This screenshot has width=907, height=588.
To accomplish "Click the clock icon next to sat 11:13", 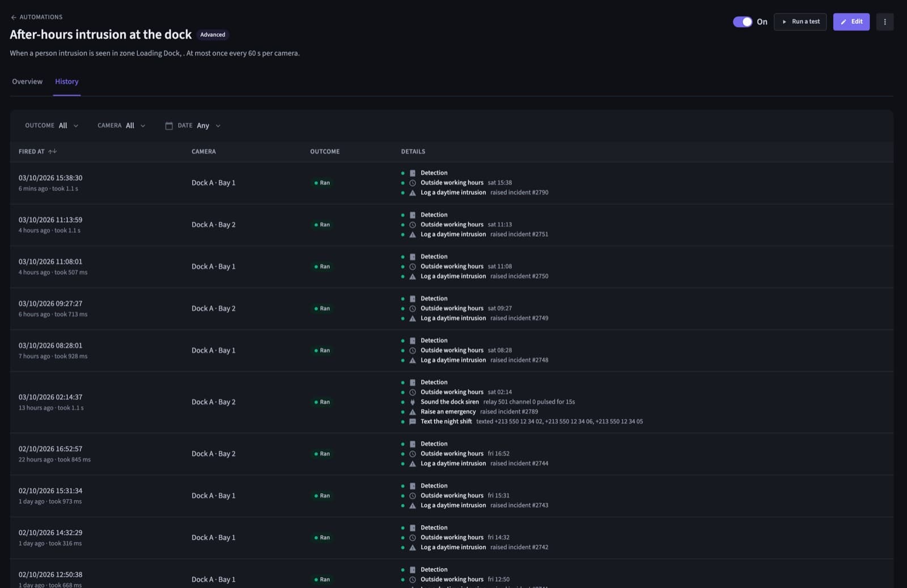I will [x=413, y=225].
